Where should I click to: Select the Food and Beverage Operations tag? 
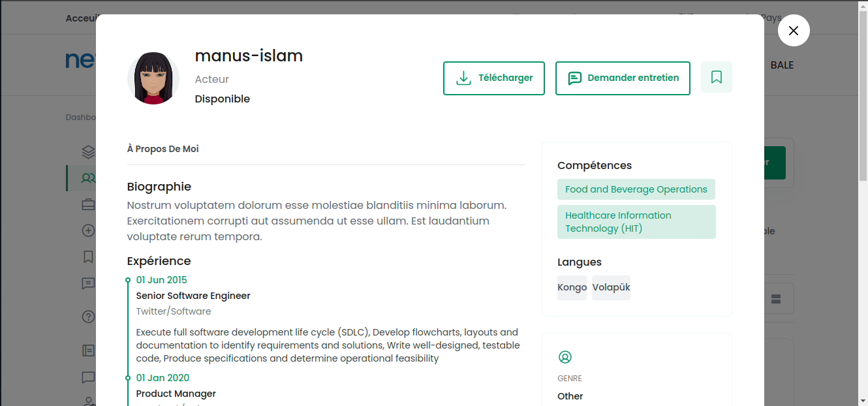coord(636,189)
